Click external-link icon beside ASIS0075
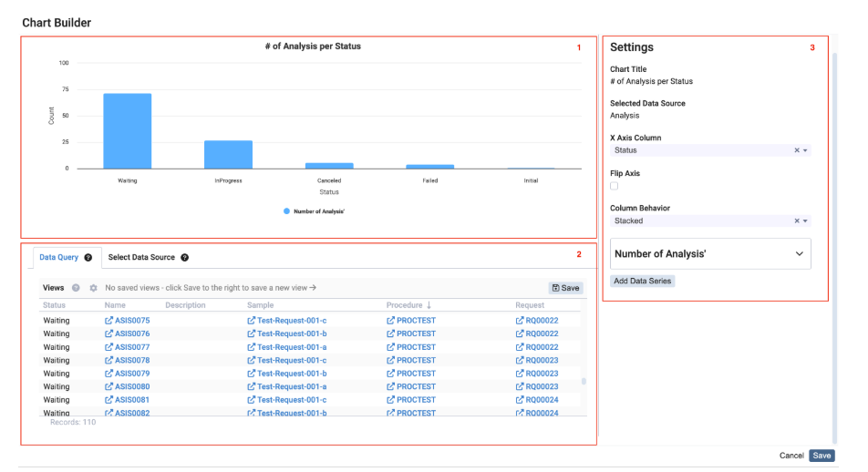The height and width of the screenshot is (472, 868). click(x=109, y=321)
